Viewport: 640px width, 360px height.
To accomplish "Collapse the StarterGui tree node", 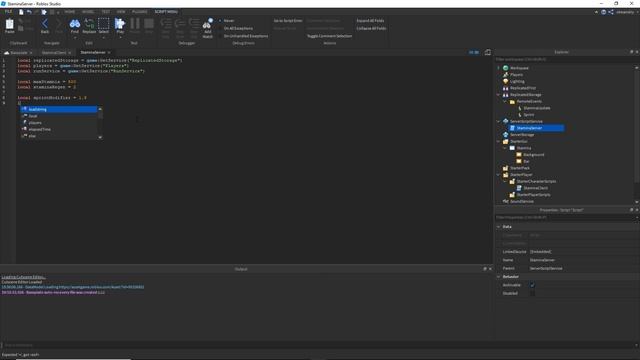I will [498, 141].
